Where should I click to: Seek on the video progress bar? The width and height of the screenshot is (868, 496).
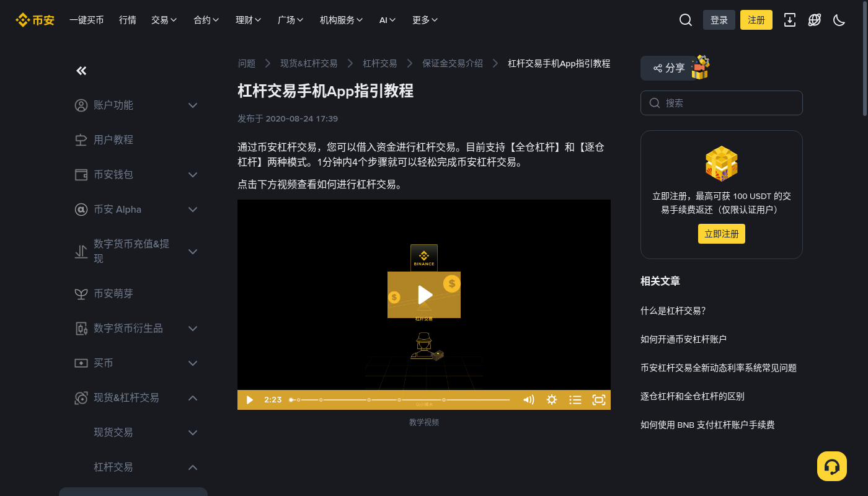coord(400,400)
